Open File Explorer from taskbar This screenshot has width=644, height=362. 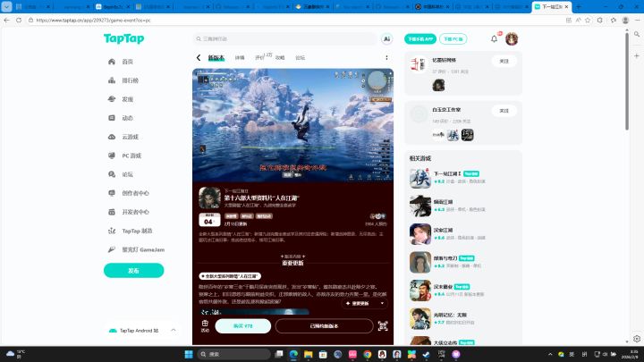coord(309,354)
